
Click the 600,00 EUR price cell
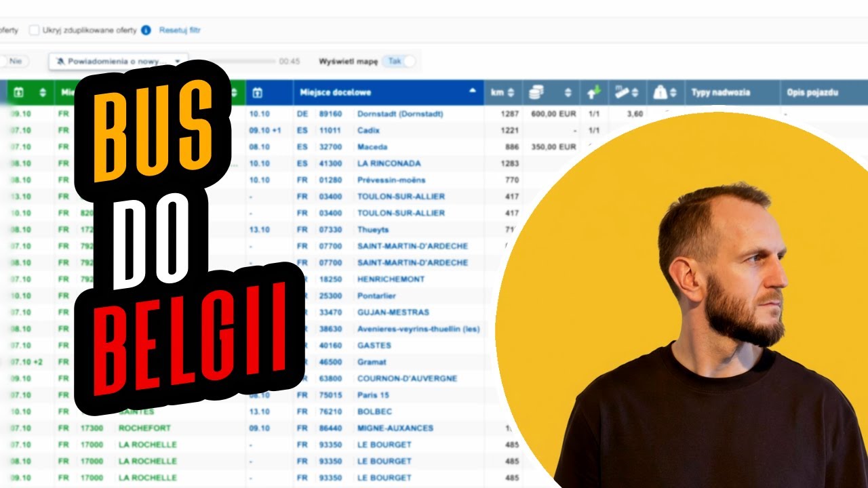coord(553,114)
